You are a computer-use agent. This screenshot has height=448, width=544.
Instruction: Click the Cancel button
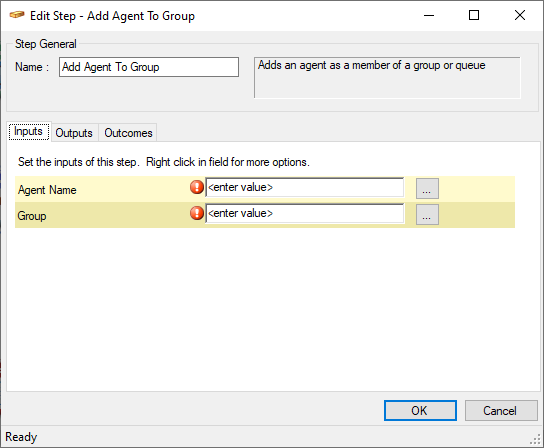(501, 411)
